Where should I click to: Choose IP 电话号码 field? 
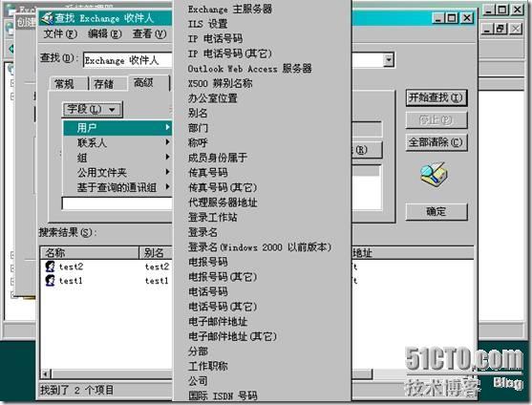pos(263,38)
